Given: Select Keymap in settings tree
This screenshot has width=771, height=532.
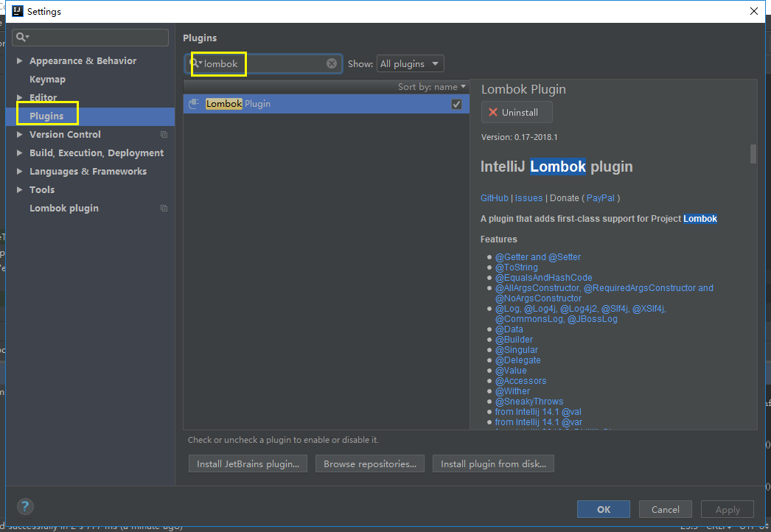Looking at the screenshot, I should (47, 80).
